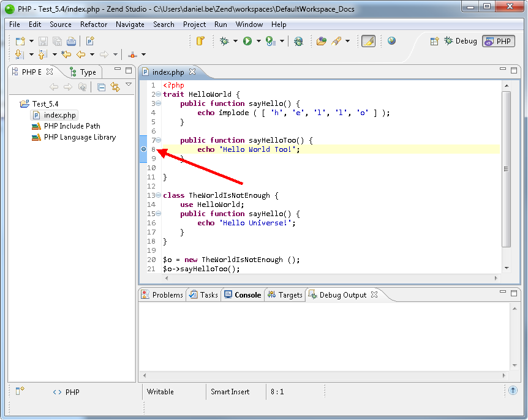Image resolution: width=528 pixels, height=420 pixels.
Task: Switch to the Debug perspective
Action: 459,41
